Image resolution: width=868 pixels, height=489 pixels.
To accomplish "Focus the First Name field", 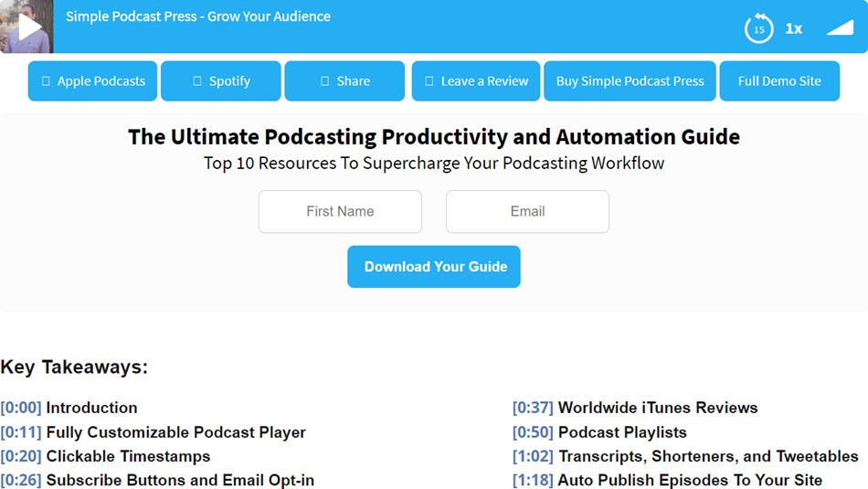I will (340, 211).
